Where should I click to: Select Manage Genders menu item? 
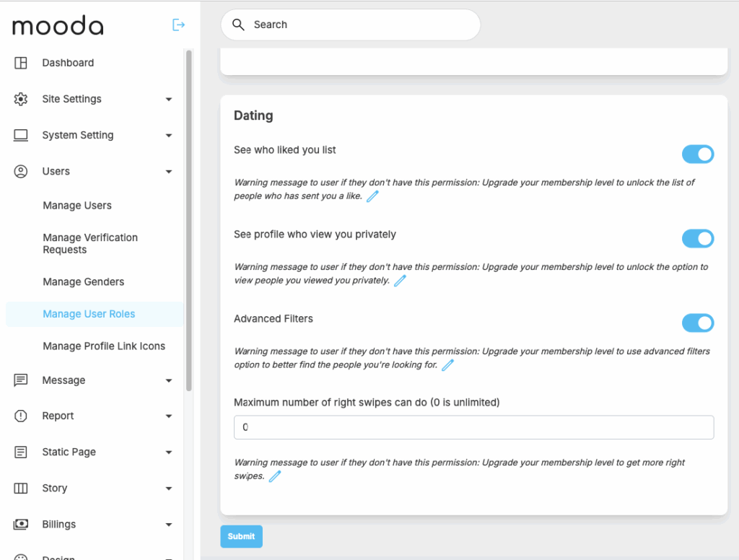coord(83,282)
